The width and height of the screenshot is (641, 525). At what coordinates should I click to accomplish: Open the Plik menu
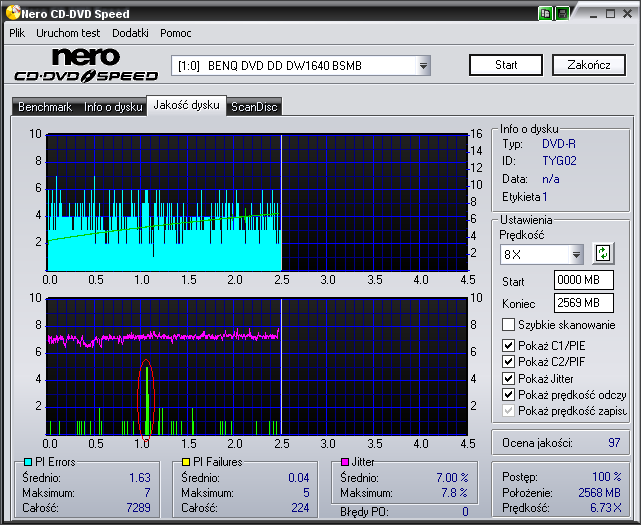tap(17, 33)
